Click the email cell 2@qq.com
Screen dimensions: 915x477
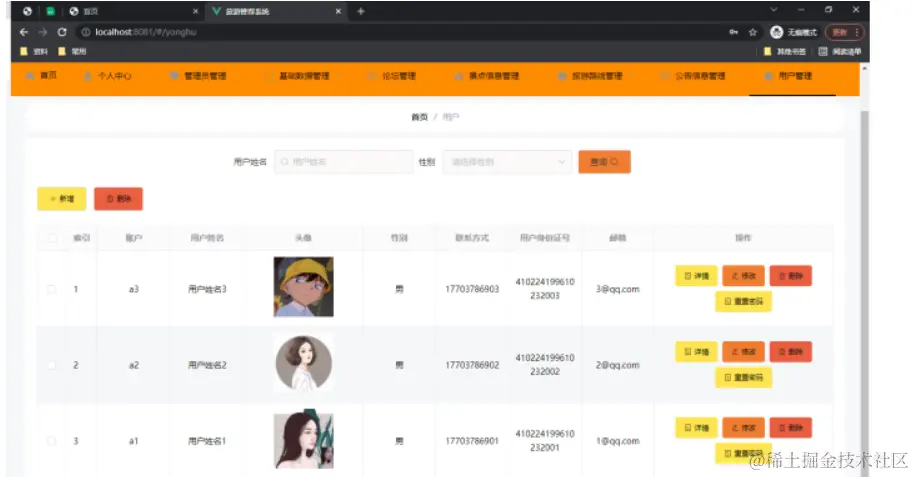click(x=617, y=365)
